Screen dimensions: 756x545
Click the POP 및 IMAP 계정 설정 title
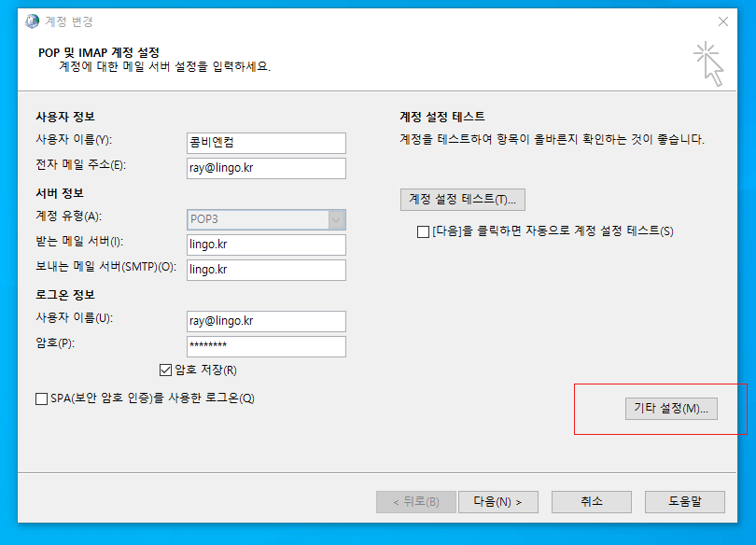pyautogui.click(x=99, y=52)
